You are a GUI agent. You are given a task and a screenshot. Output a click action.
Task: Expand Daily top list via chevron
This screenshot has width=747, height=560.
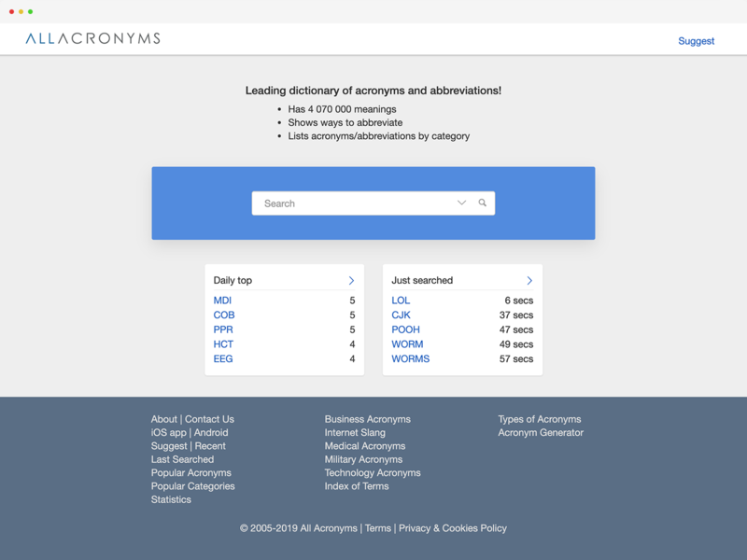coord(351,281)
